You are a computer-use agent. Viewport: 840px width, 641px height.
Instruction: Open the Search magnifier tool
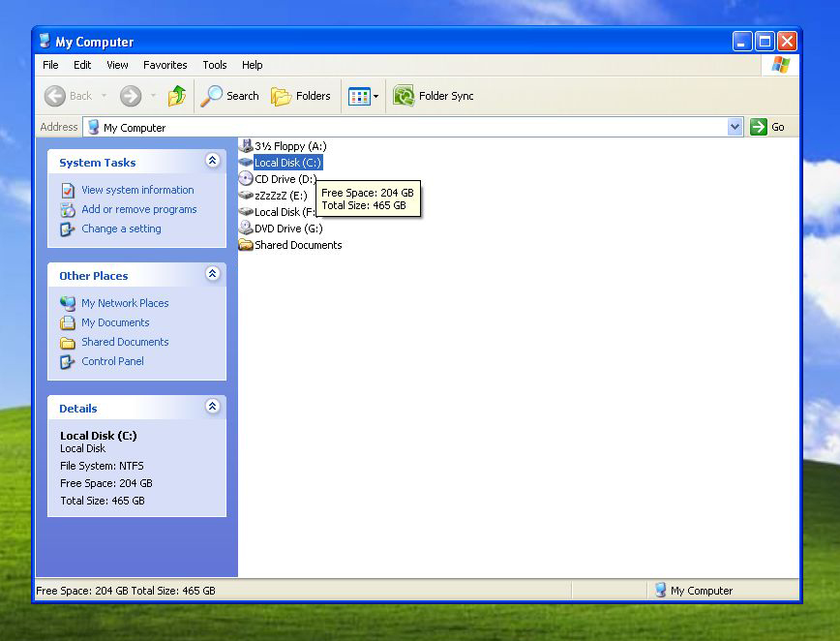point(229,96)
